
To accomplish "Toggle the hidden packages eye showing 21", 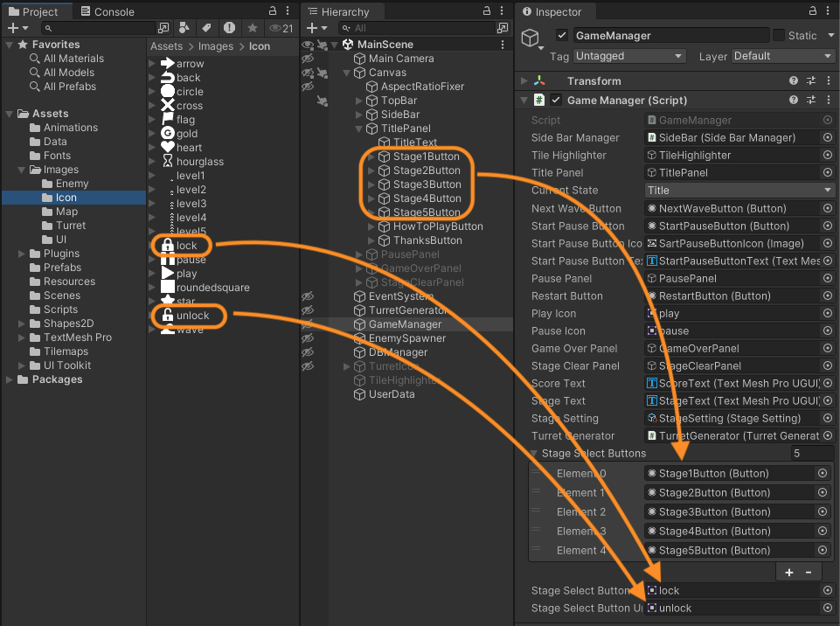I will [x=281, y=28].
